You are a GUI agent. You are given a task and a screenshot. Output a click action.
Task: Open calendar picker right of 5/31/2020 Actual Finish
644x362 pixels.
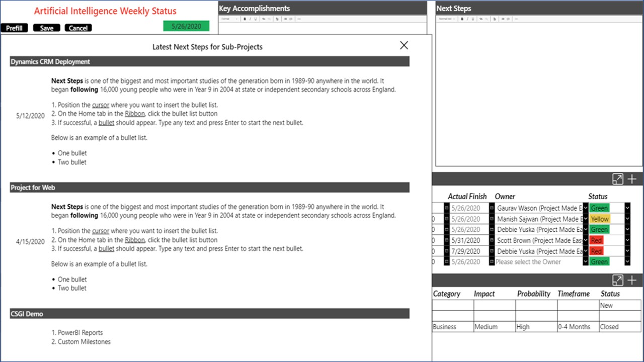(x=492, y=240)
